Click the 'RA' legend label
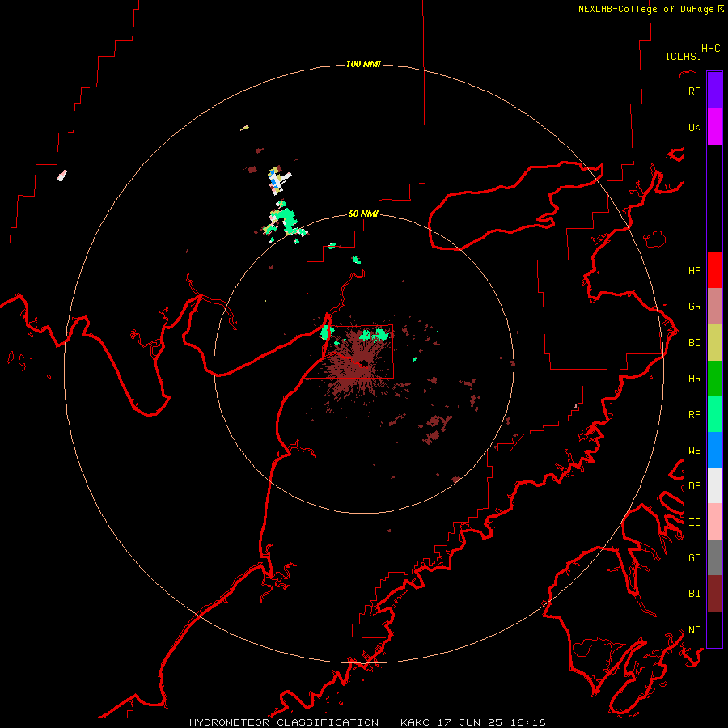 (x=694, y=415)
